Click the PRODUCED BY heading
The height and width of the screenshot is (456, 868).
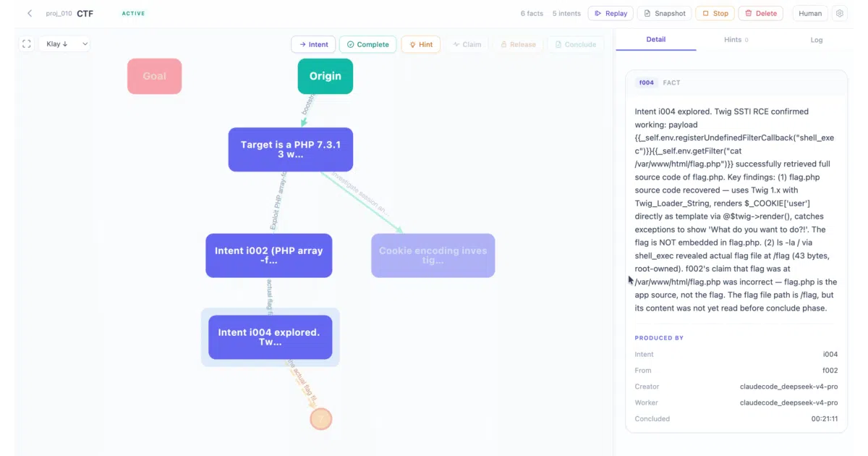[659, 338]
